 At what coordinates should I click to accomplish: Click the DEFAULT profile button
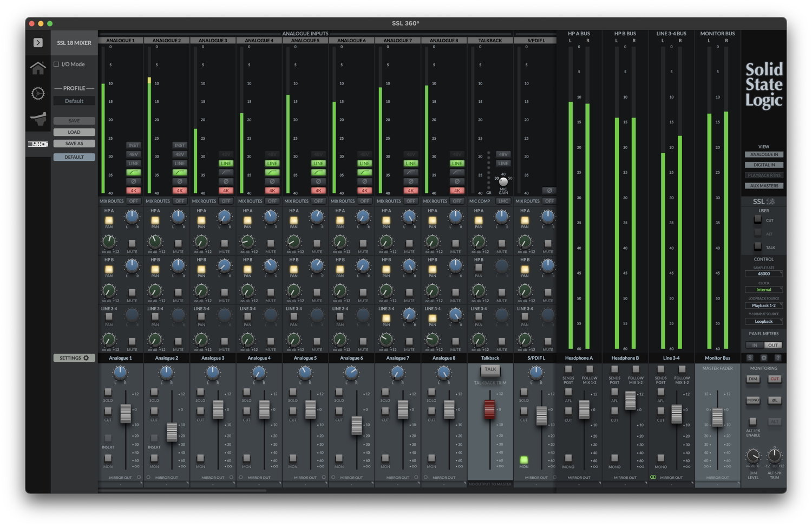(x=74, y=157)
